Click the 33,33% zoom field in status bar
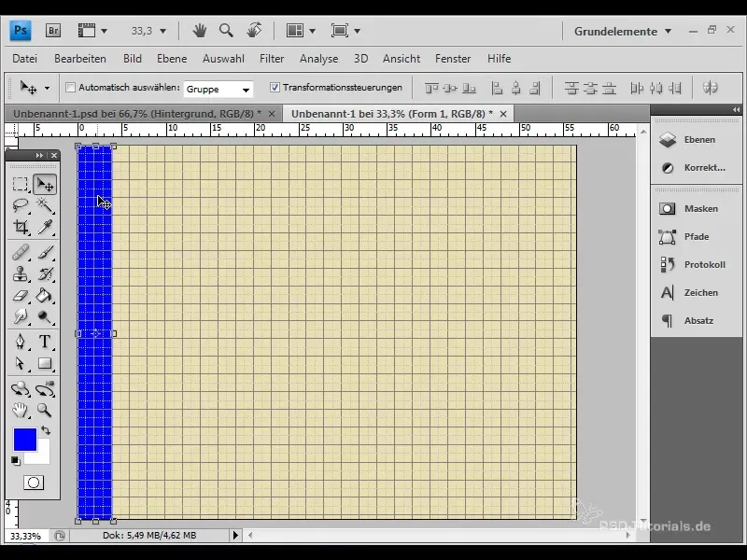747x560 pixels. pyautogui.click(x=26, y=536)
